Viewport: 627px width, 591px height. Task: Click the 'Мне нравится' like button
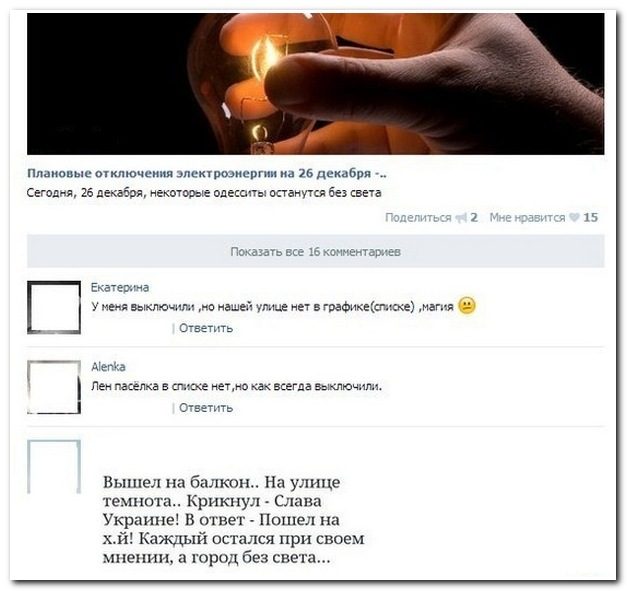point(527,218)
